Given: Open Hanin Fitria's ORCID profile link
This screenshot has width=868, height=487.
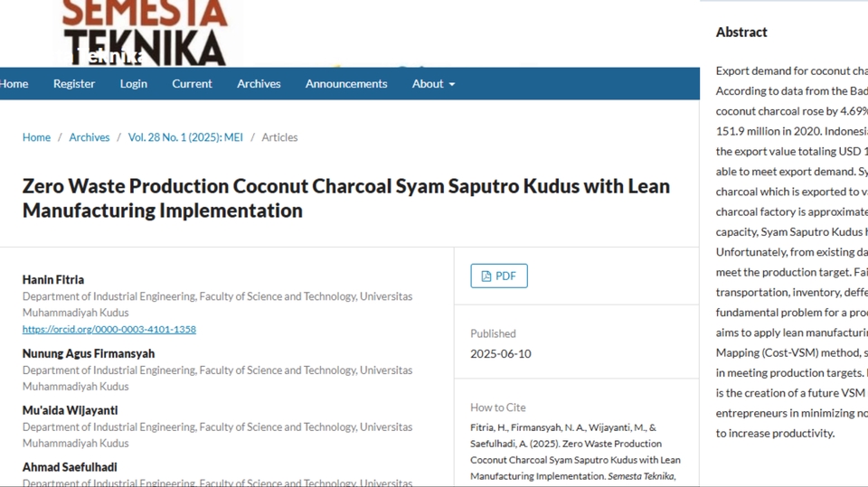Looking at the screenshot, I should coord(109,330).
